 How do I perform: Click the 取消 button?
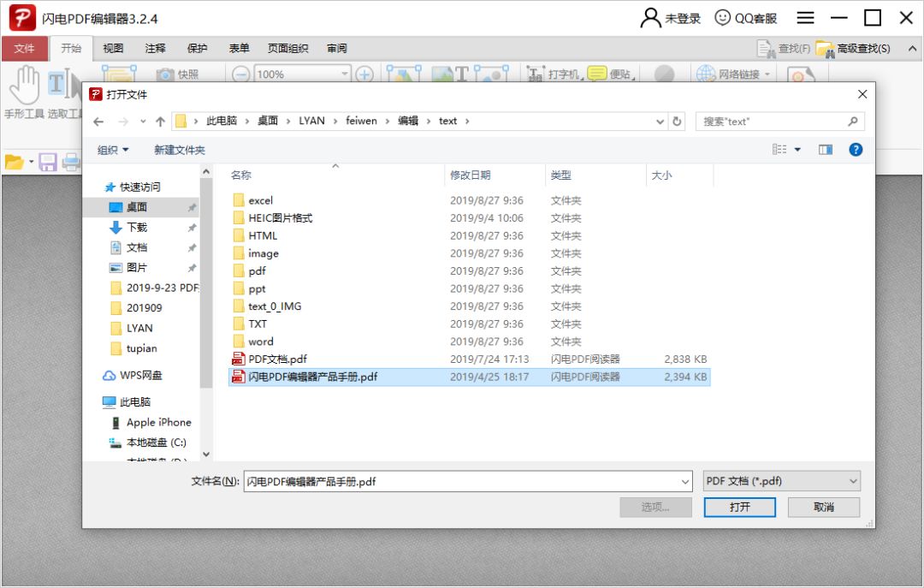823,508
